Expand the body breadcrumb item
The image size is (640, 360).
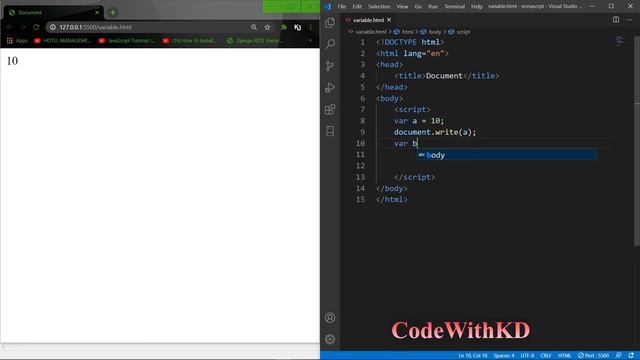(431, 32)
